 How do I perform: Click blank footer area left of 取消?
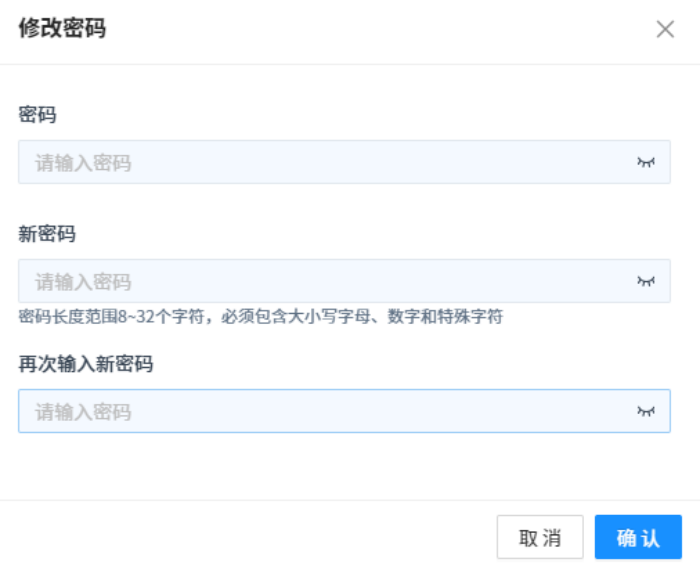click(250, 538)
